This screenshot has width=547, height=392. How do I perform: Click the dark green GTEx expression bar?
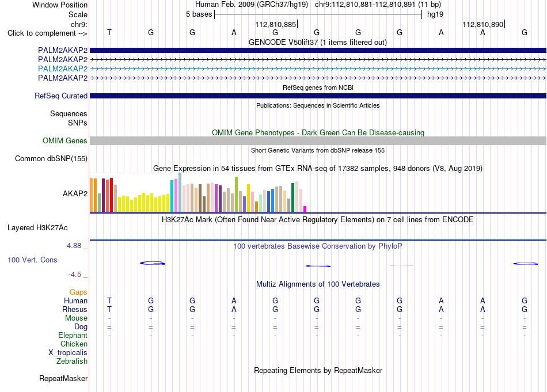(293, 197)
